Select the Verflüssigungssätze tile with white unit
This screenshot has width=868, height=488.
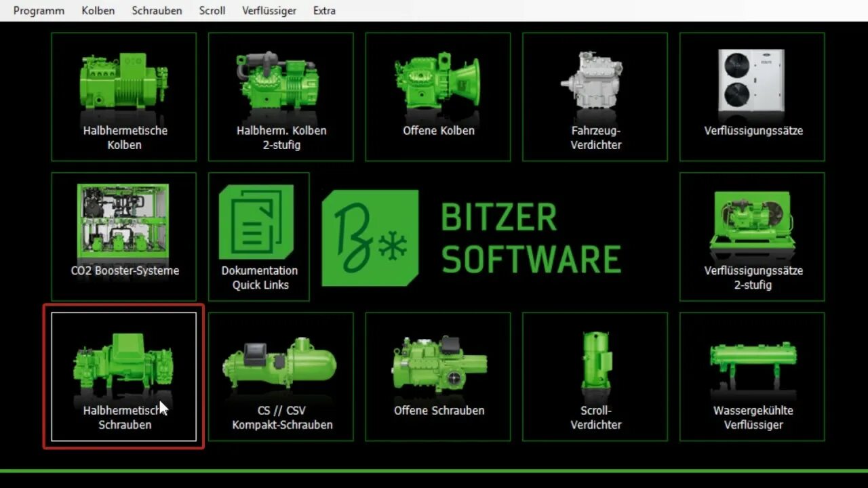coord(753,97)
